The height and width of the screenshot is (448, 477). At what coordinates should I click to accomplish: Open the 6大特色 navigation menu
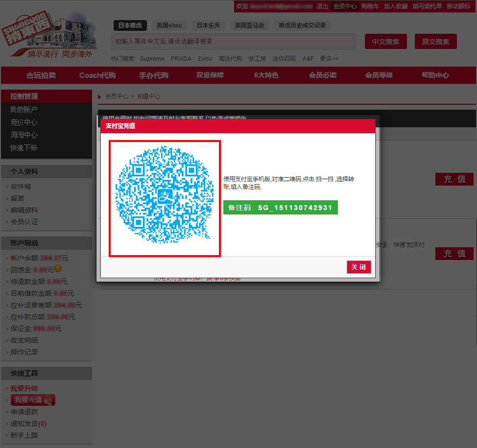point(266,75)
